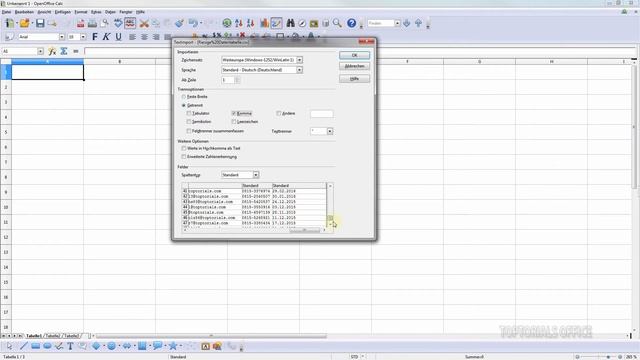Uncheck Komma separator checkbox
The width and height of the screenshot is (640, 360).
234,113
